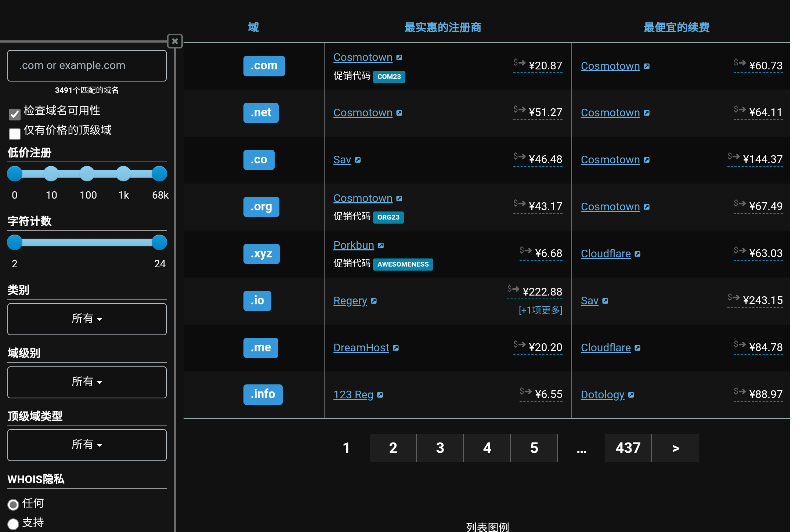
Task: Open external link icon beside Cosmotown in .net registration
Action: [399, 113]
